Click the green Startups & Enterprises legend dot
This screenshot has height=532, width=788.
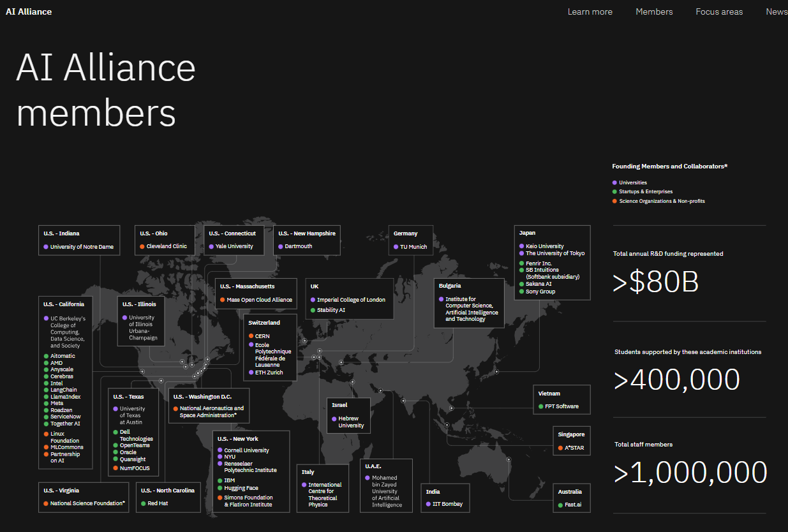[614, 191]
